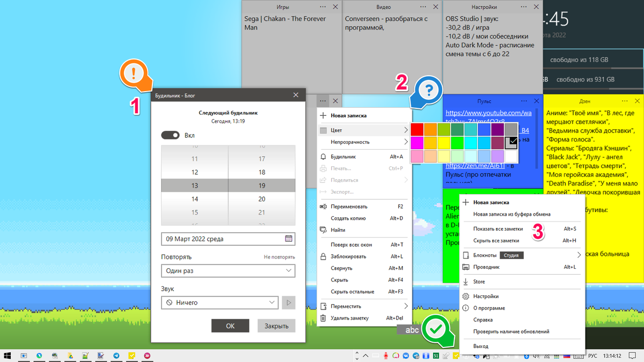644x362 pixels.
Task: Click the plus icon above the Цвет entry
Action: (x=323, y=115)
